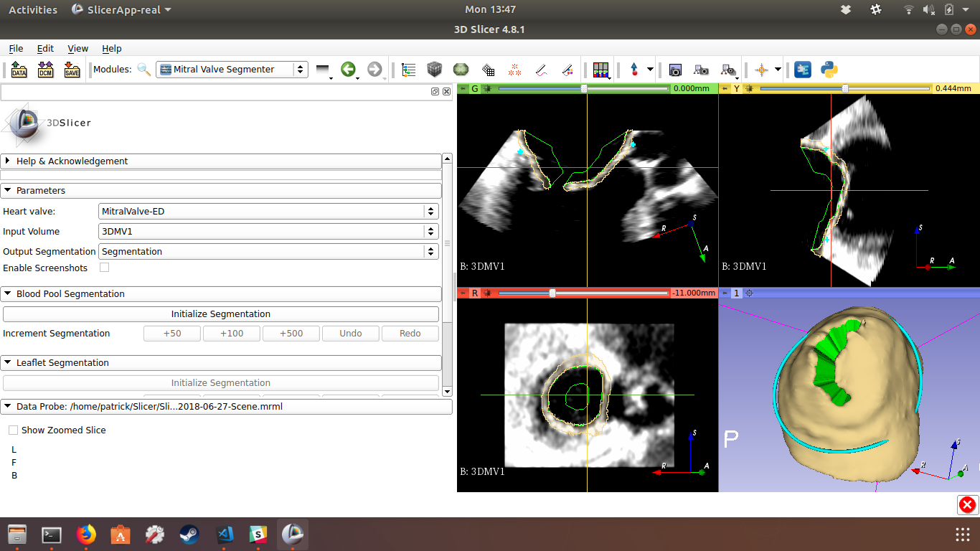Screen dimensions: 980x551
Task: Open the Terminal from the dock
Action: click(x=52, y=534)
